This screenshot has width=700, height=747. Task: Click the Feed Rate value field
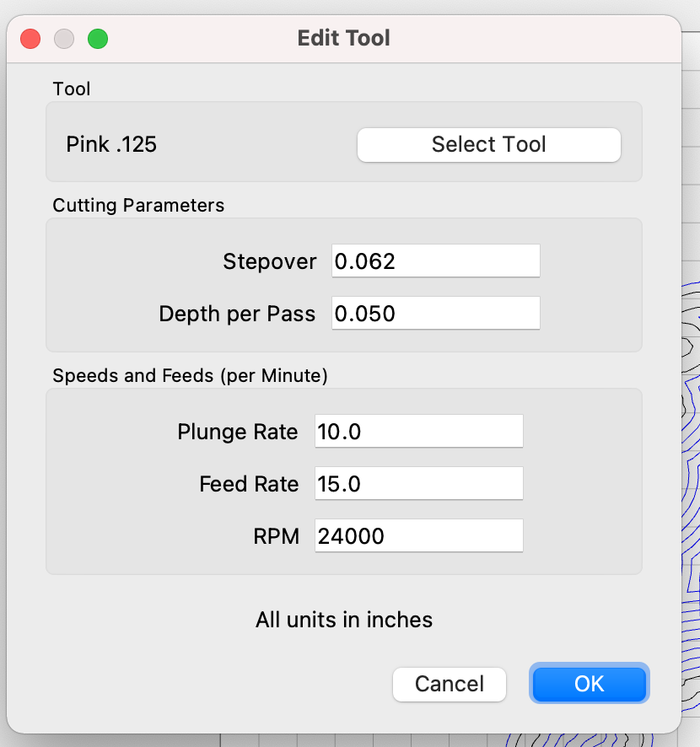coord(419,484)
